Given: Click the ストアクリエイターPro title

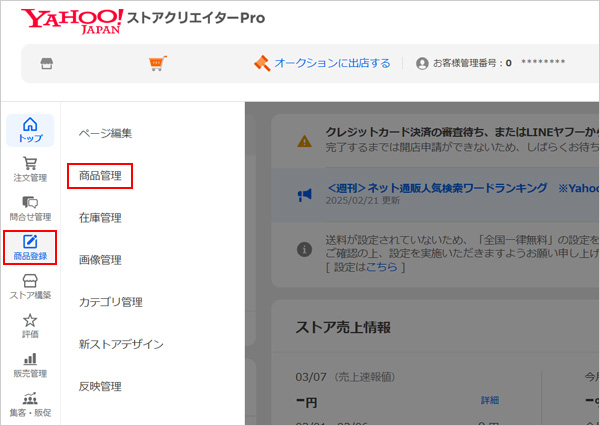Looking at the screenshot, I should 196,18.
